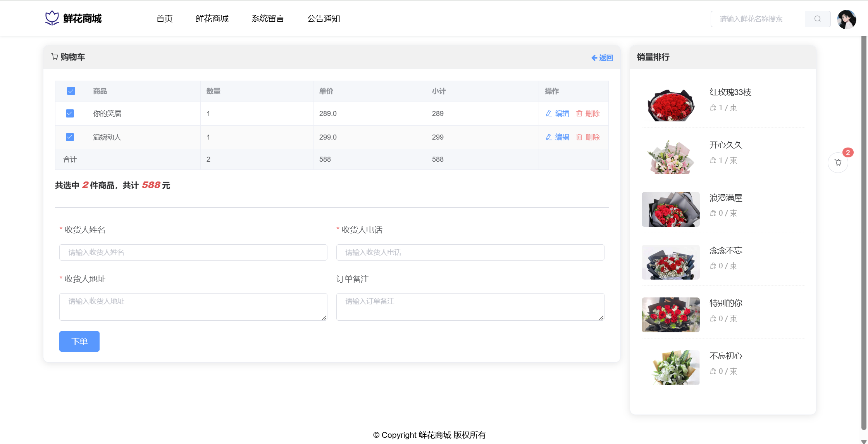Image resolution: width=868 pixels, height=444 pixels.
Task: Toggle the select-all header checkbox
Action: pyautogui.click(x=71, y=91)
